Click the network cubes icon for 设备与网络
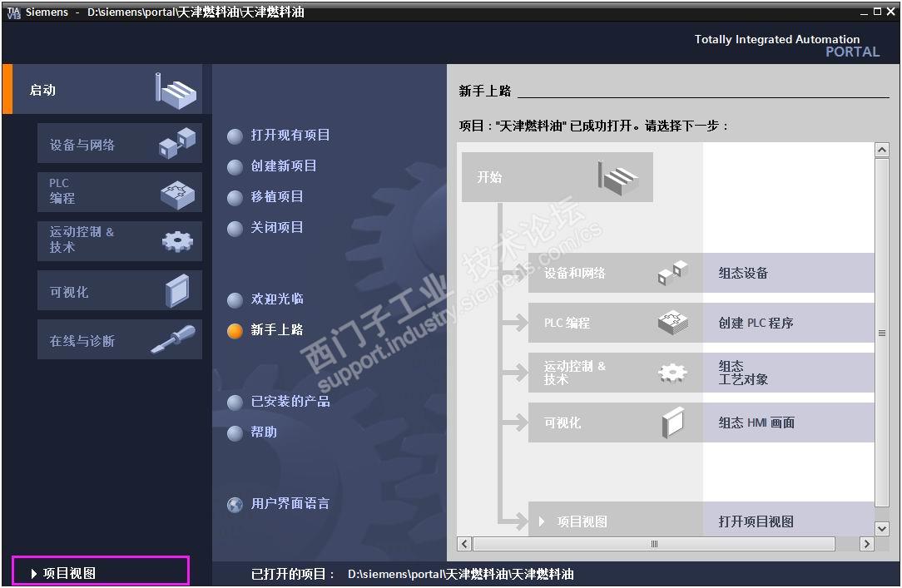Viewport: 902px width, 588px height. click(x=177, y=143)
